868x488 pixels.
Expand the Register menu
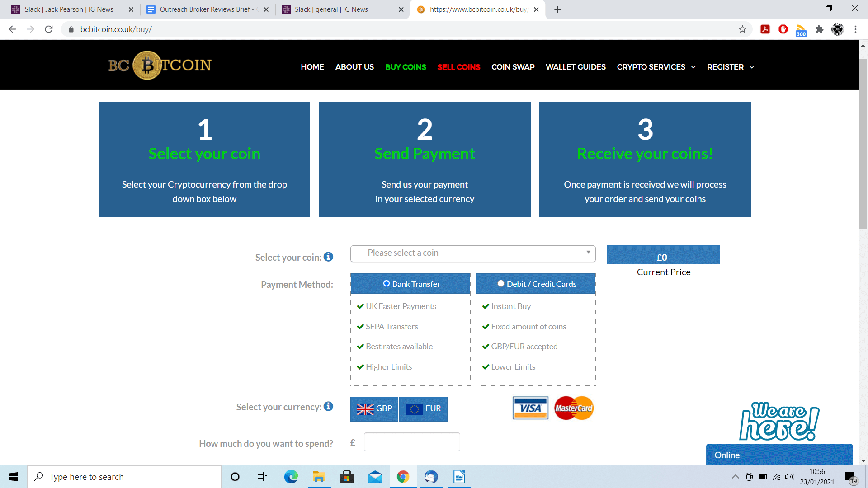coord(731,67)
